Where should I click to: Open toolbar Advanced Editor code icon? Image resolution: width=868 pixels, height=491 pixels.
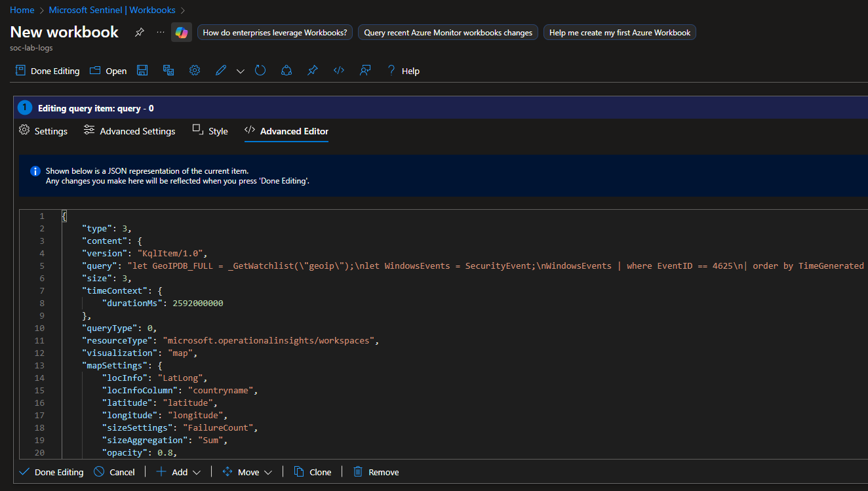(x=339, y=71)
